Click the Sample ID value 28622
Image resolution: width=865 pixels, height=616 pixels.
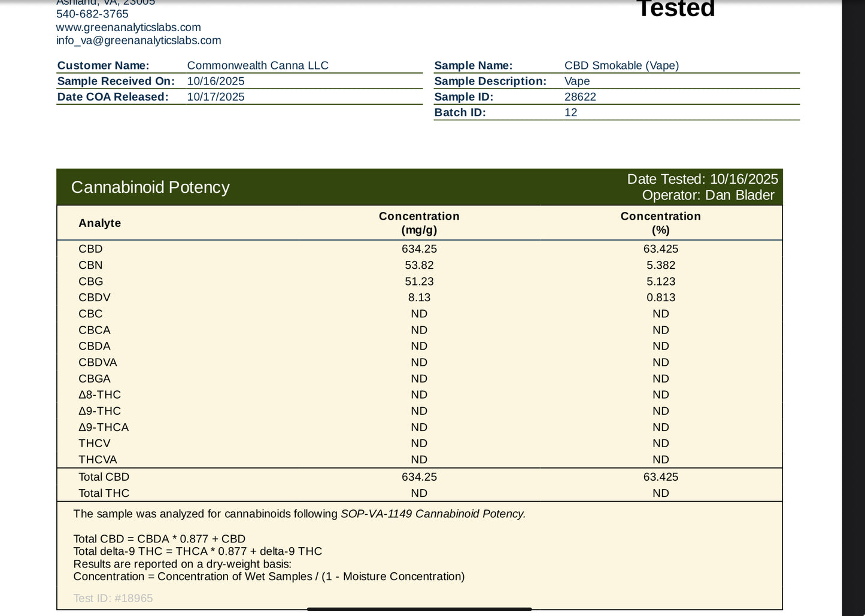click(579, 97)
